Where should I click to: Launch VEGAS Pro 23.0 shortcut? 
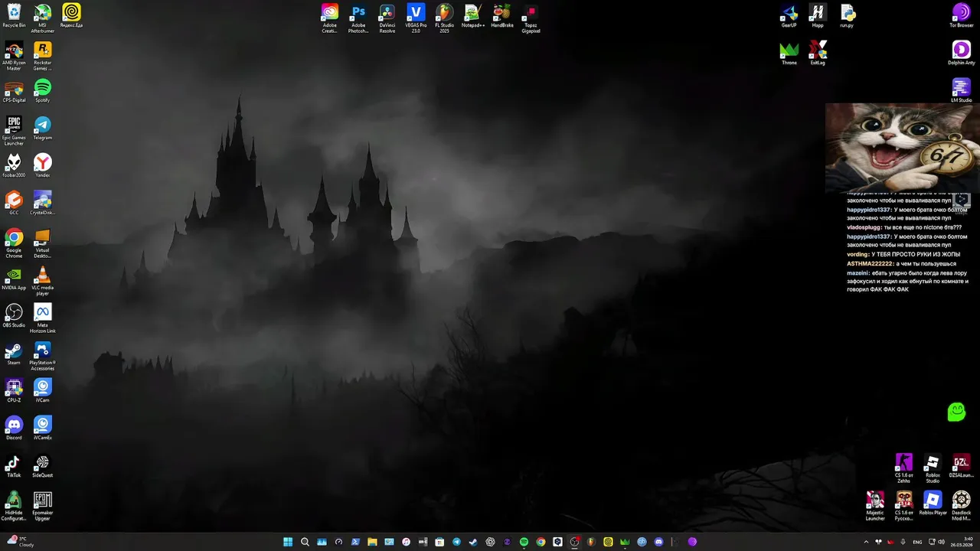[416, 18]
